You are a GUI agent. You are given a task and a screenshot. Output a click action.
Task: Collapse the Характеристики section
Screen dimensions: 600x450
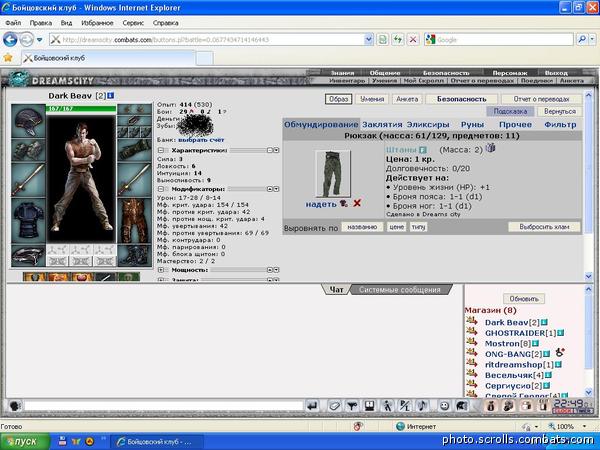click(x=161, y=150)
